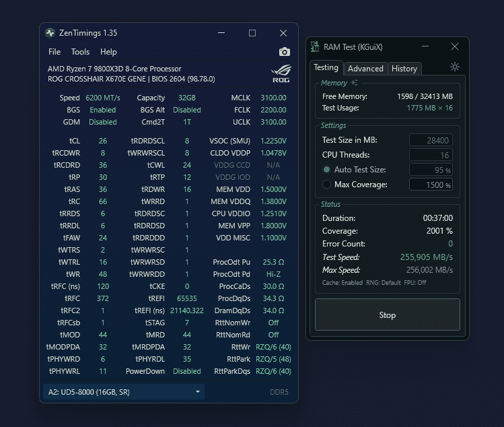
Task: Switch to the History tab
Action: (x=404, y=69)
